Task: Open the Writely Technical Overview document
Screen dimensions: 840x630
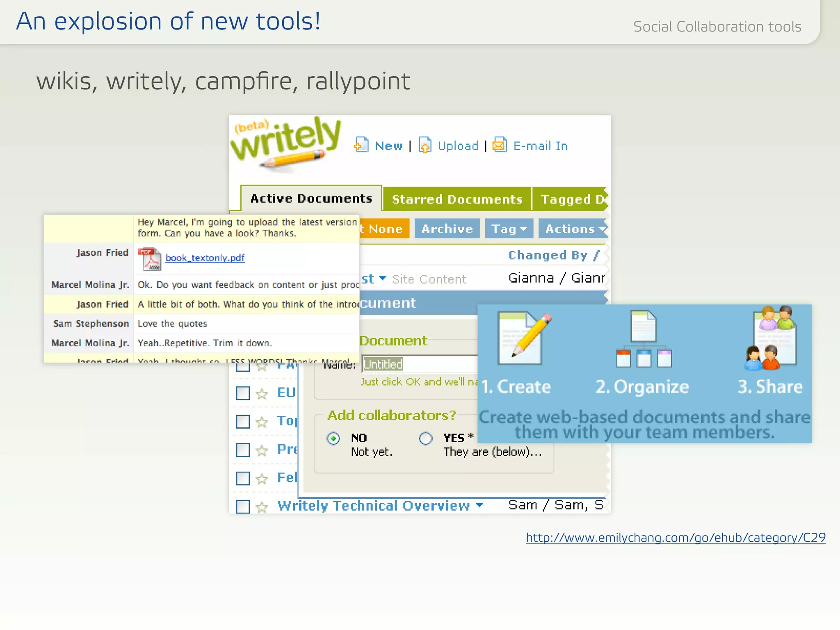Action: (x=374, y=506)
